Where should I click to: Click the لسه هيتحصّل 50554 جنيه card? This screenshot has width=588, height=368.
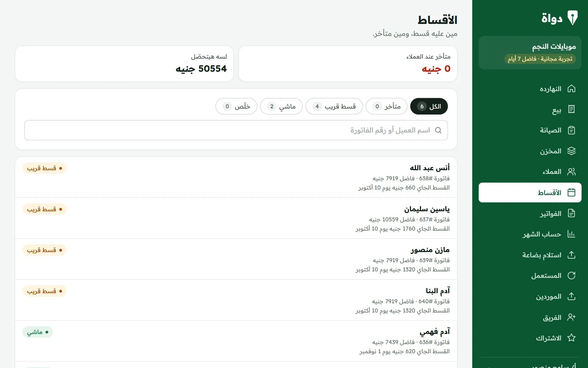[x=124, y=64]
